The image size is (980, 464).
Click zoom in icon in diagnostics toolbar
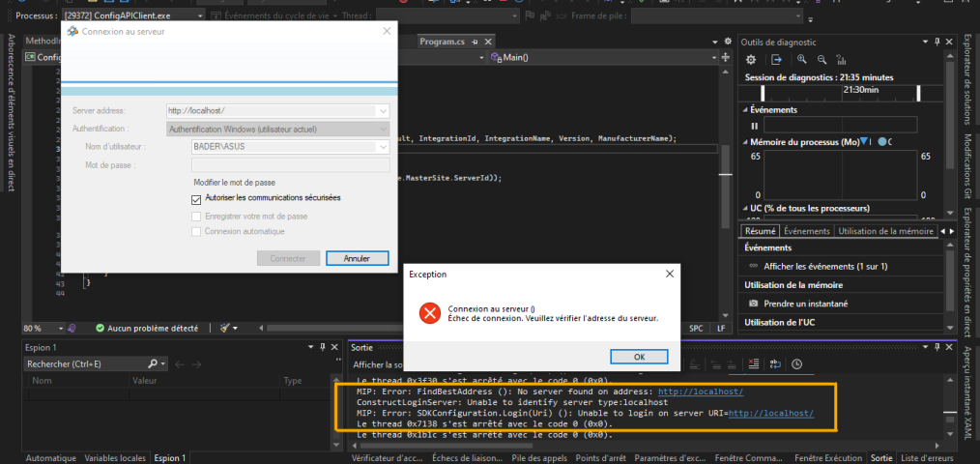click(x=803, y=60)
